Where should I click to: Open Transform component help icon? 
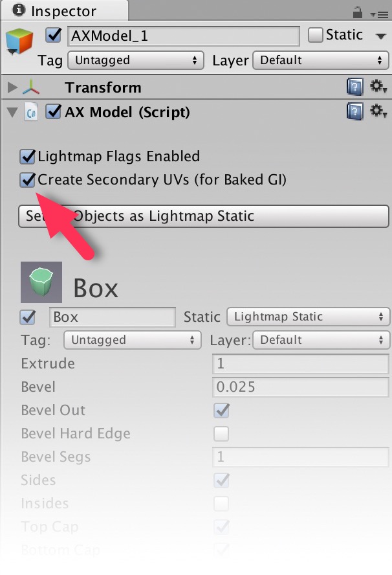click(x=354, y=87)
